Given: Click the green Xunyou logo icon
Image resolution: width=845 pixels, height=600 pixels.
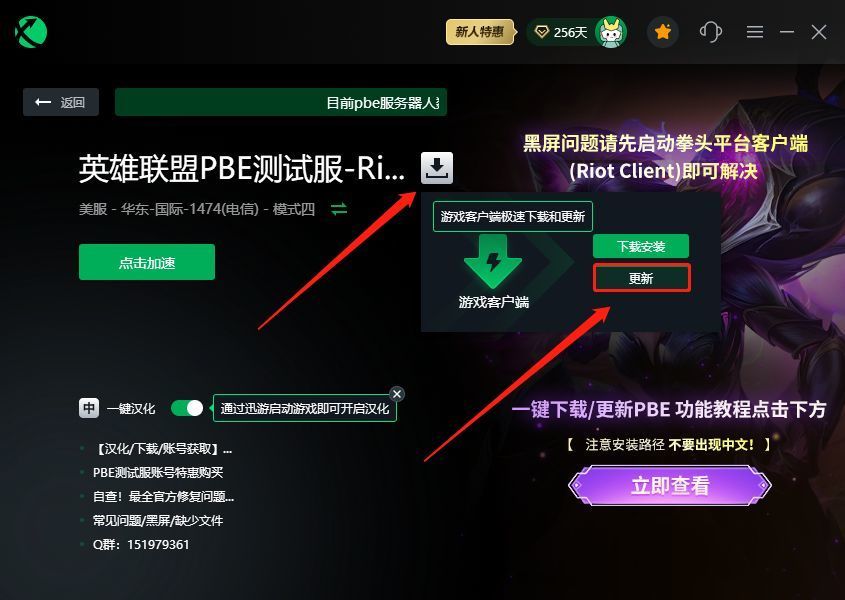Looking at the screenshot, I should click(x=31, y=32).
